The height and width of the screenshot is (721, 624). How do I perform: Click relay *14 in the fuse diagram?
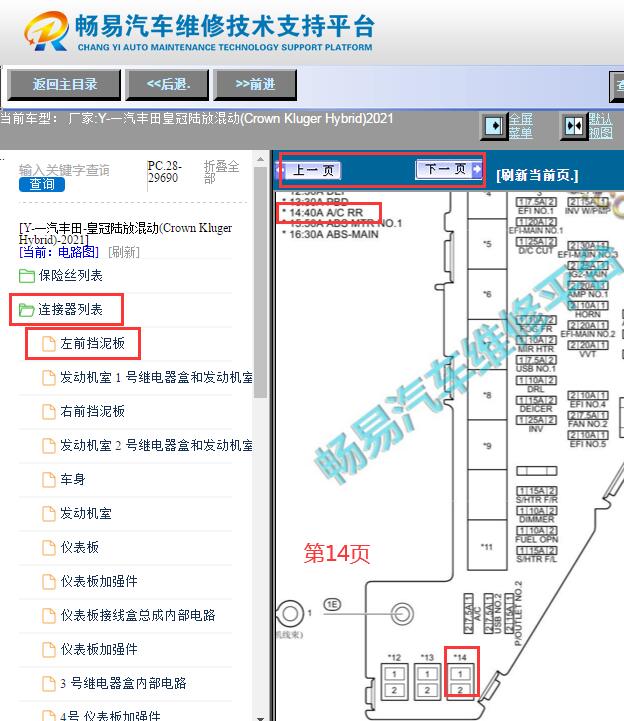pos(460,681)
